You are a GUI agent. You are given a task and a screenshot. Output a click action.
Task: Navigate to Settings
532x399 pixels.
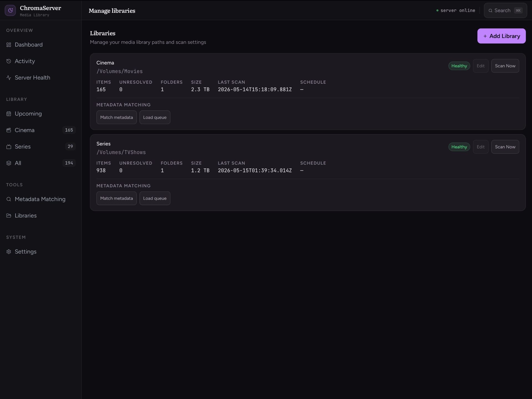click(41, 252)
